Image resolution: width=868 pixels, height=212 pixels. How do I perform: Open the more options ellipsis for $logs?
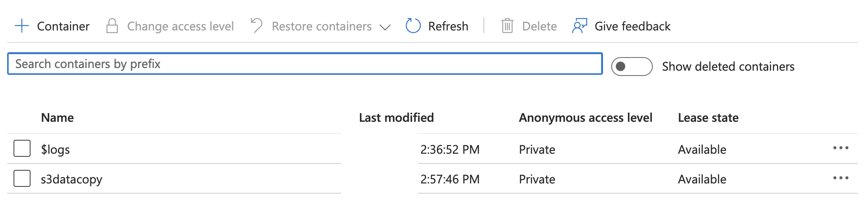coord(841,148)
